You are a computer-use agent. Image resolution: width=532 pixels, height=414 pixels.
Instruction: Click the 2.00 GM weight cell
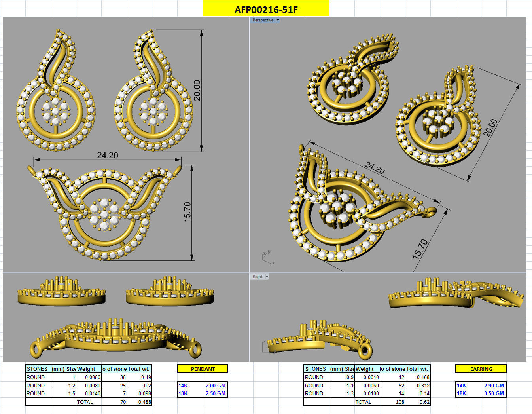point(215,386)
